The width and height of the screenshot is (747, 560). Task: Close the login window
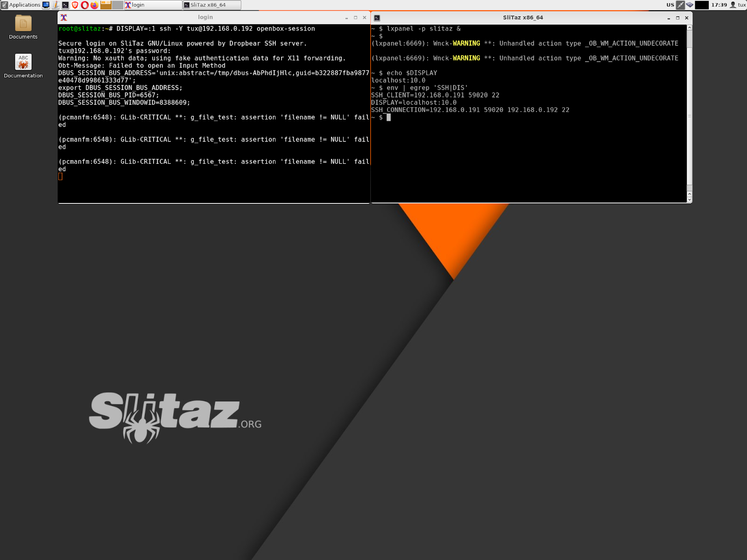(365, 18)
